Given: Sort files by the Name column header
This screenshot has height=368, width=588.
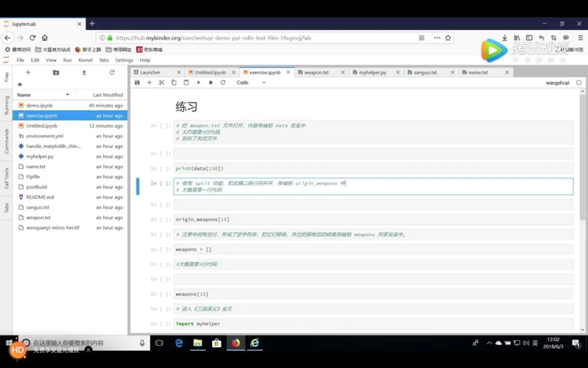Looking at the screenshot, I should pos(44,95).
